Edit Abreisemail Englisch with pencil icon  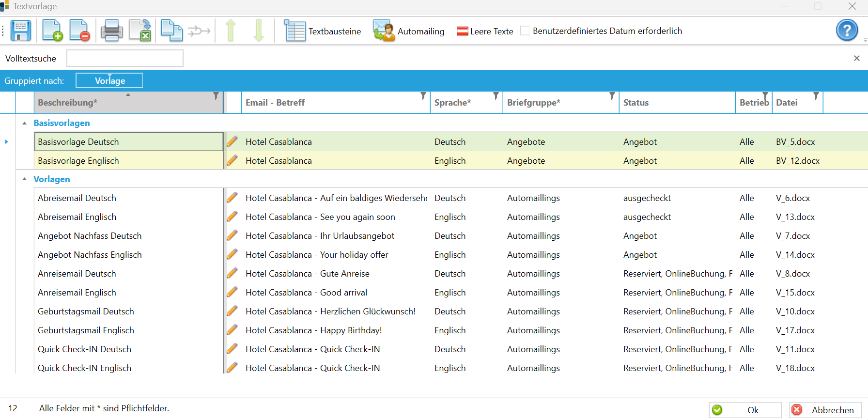[x=232, y=217]
